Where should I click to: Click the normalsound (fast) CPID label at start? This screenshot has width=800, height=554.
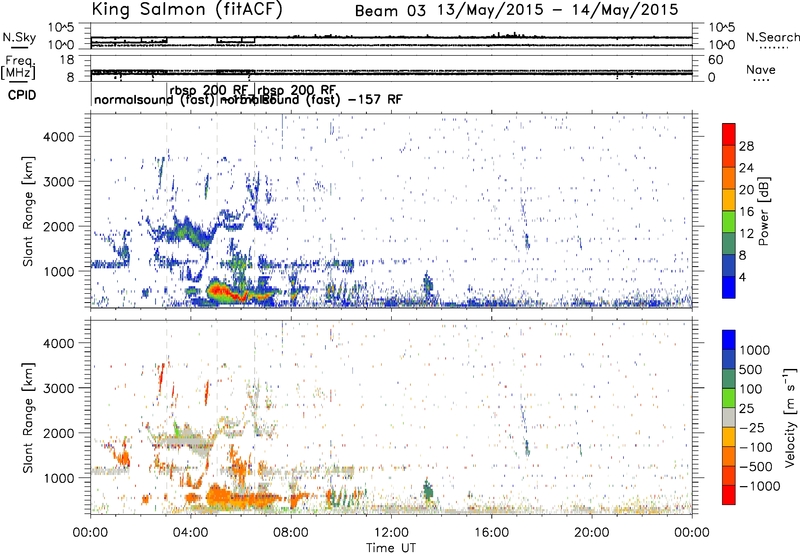tap(154, 99)
